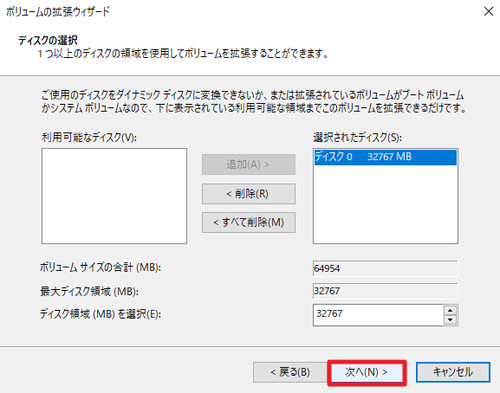Decrease disk space with the down spinner arrow
The image size is (500, 393).
(x=450, y=320)
